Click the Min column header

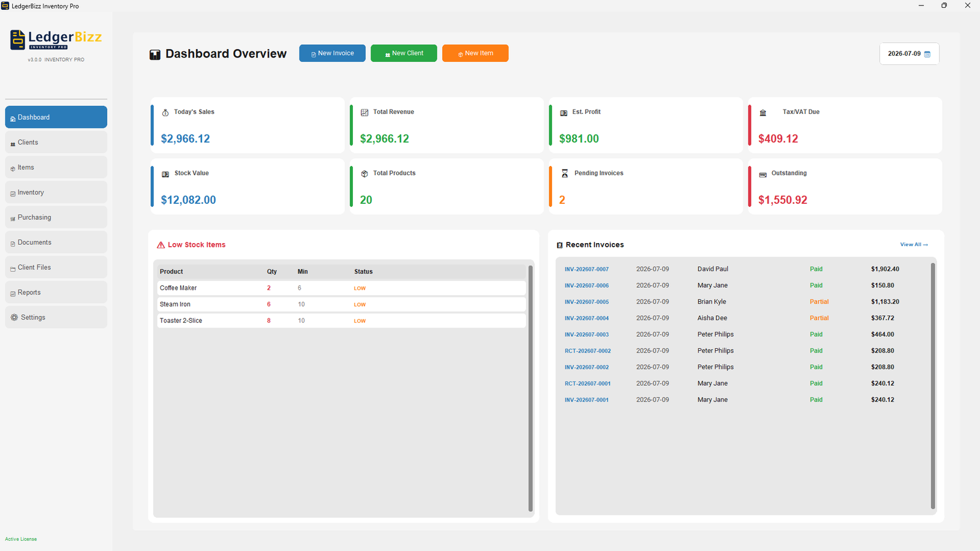(x=303, y=272)
